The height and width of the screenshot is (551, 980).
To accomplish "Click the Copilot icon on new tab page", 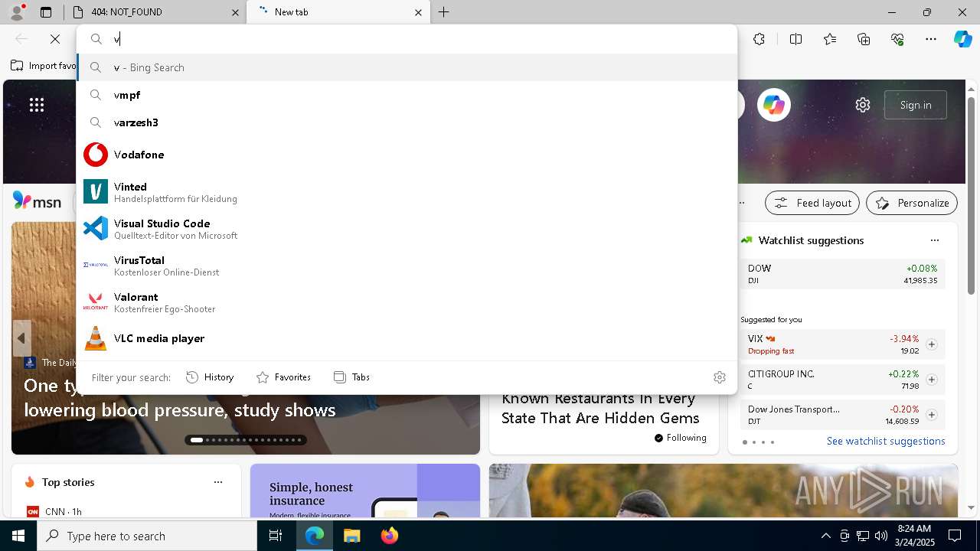I will point(774,105).
